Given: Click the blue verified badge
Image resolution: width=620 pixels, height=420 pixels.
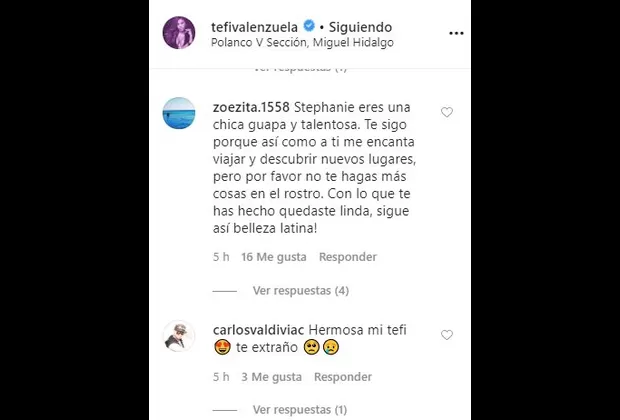Looking at the screenshot, I should (309, 26).
